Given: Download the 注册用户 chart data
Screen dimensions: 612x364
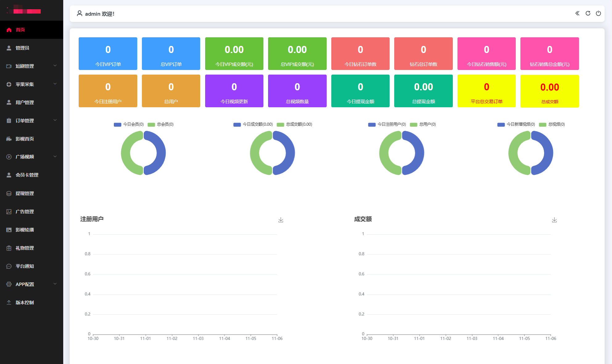Looking at the screenshot, I should [x=281, y=219].
